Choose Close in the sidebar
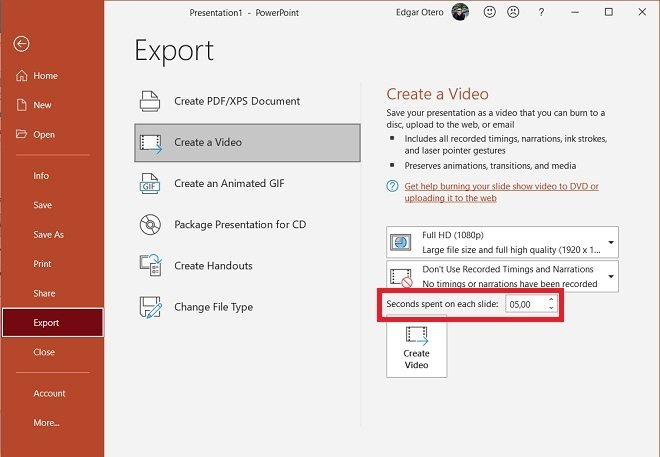This screenshot has height=457, width=660. click(x=44, y=352)
